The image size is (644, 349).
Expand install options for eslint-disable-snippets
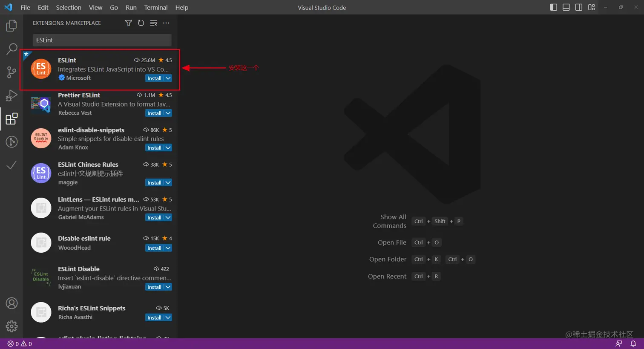[168, 148]
